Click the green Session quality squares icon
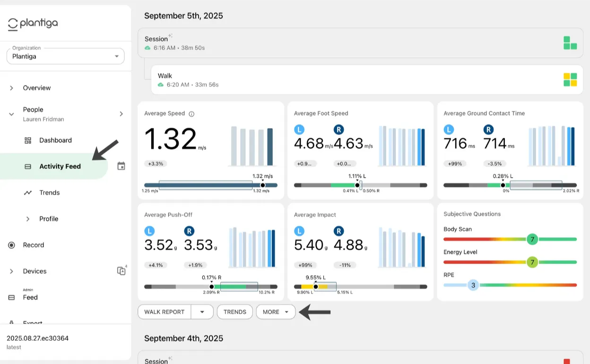This screenshot has height=364, width=590. 570,43
